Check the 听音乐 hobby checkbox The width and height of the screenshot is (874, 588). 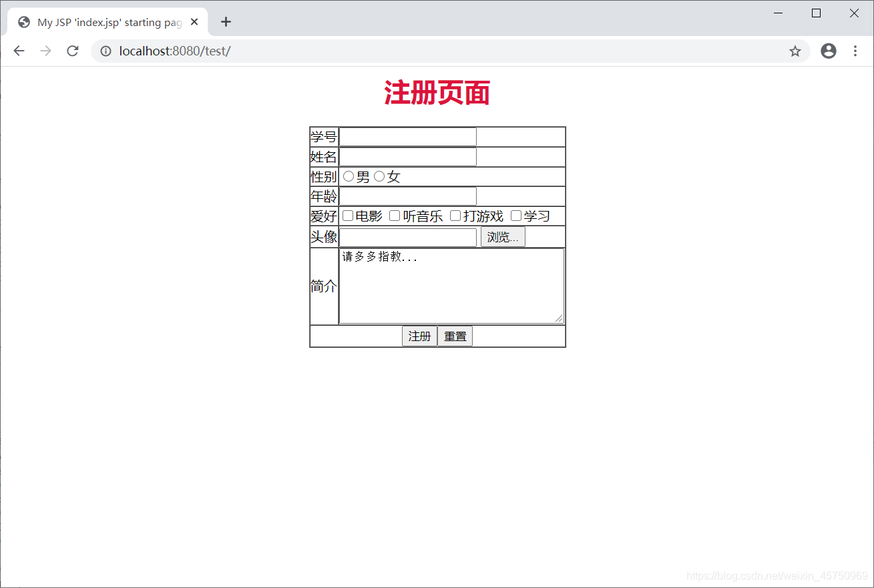pyautogui.click(x=394, y=215)
